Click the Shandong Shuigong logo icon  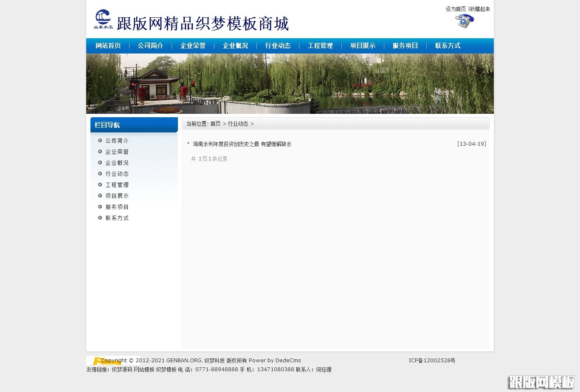103,19
